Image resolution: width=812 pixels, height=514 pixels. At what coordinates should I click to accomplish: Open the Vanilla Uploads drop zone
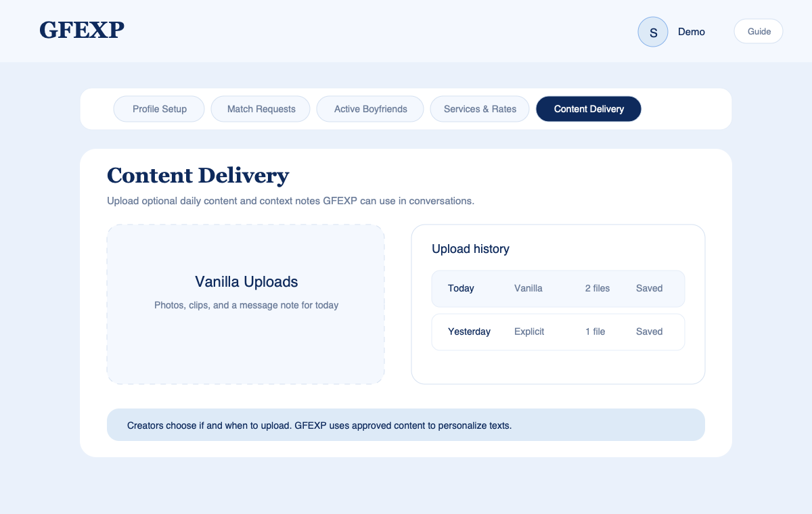pyautogui.click(x=246, y=304)
